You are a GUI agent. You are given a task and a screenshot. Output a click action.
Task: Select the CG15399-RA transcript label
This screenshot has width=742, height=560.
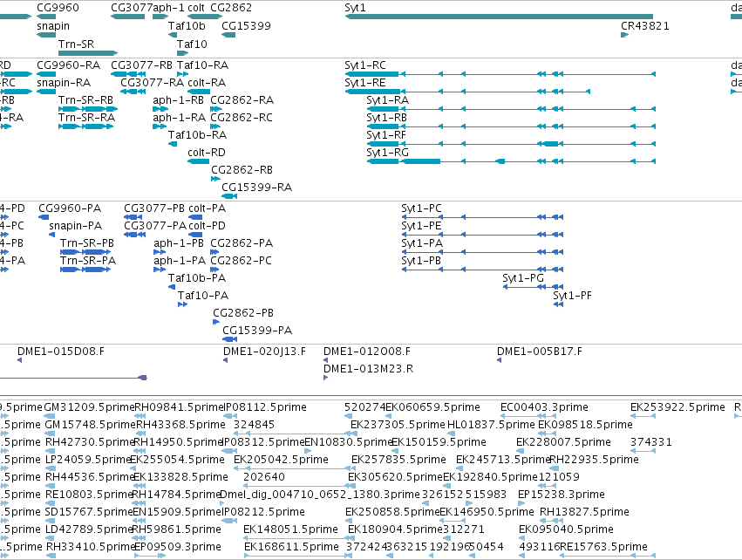point(257,188)
